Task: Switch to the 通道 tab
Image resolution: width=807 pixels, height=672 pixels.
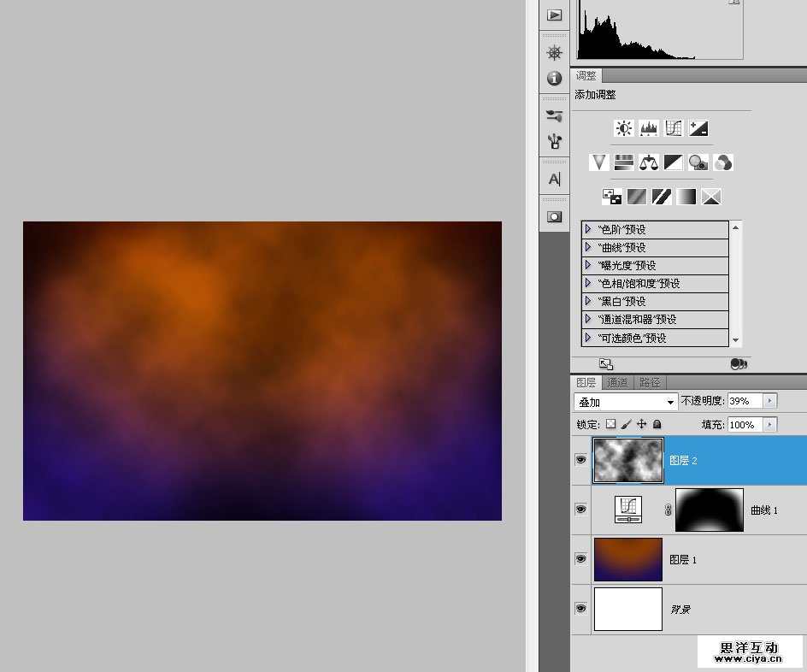Action: (618, 383)
